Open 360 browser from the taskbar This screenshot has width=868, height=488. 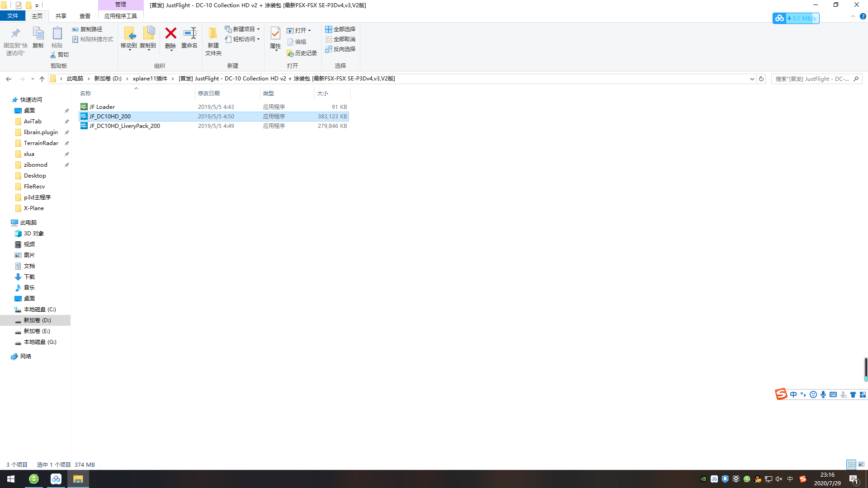click(x=34, y=479)
